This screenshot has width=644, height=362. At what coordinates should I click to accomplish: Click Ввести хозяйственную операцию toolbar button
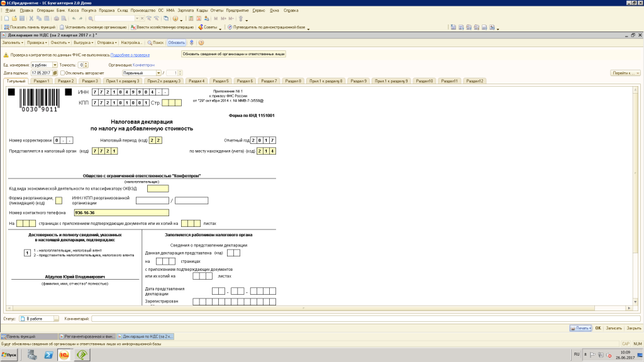[162, 28]
